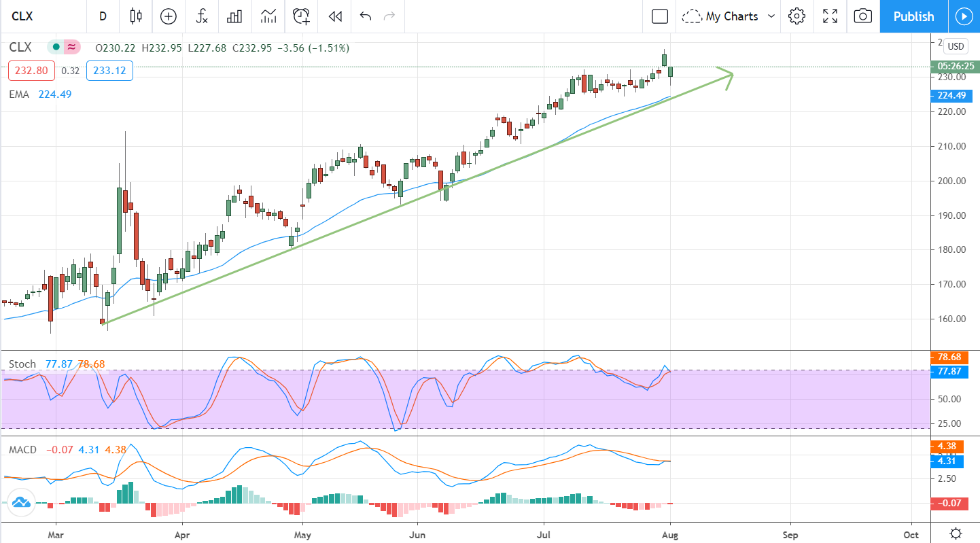Expand the My Charts dropdown
980x543 pixels.
(731, 16)
